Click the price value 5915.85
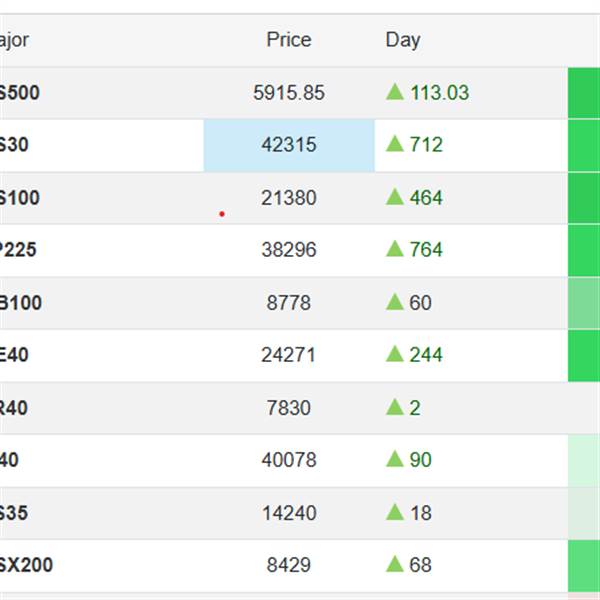Screen dimensions: 600x600 (289, 93)
